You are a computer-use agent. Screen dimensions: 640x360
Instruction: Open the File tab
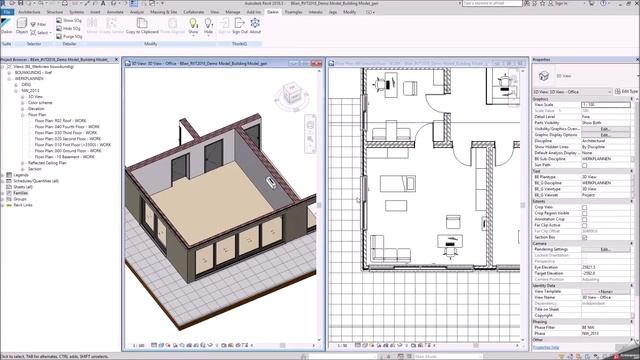tap(7, 12)
